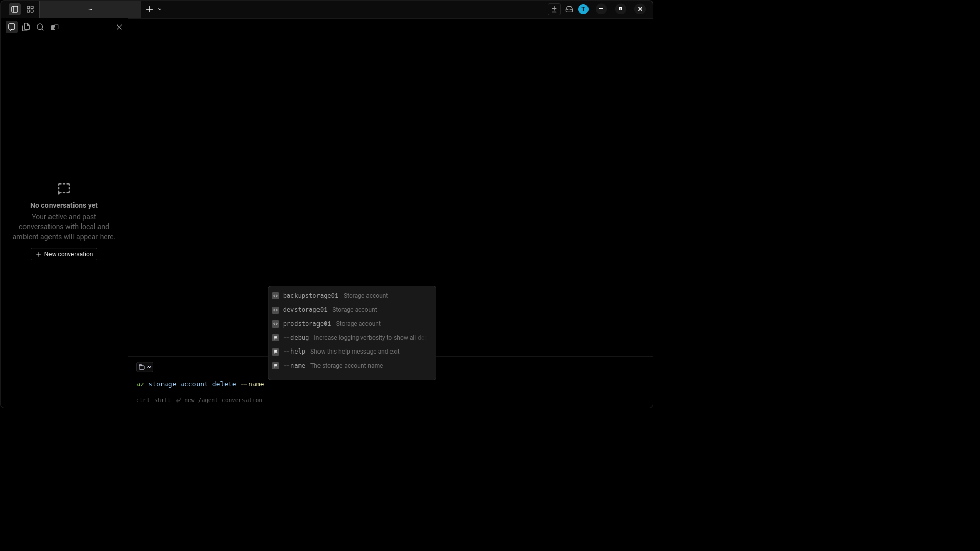
Task: Select the --help flag suggestion
Action: coord(352,352)
